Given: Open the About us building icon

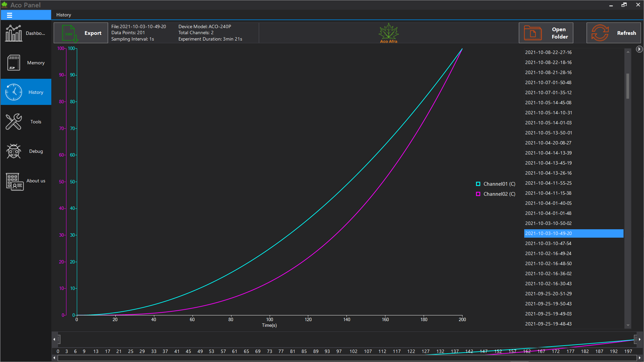Looking at the screenshot, I should [15, 181].
